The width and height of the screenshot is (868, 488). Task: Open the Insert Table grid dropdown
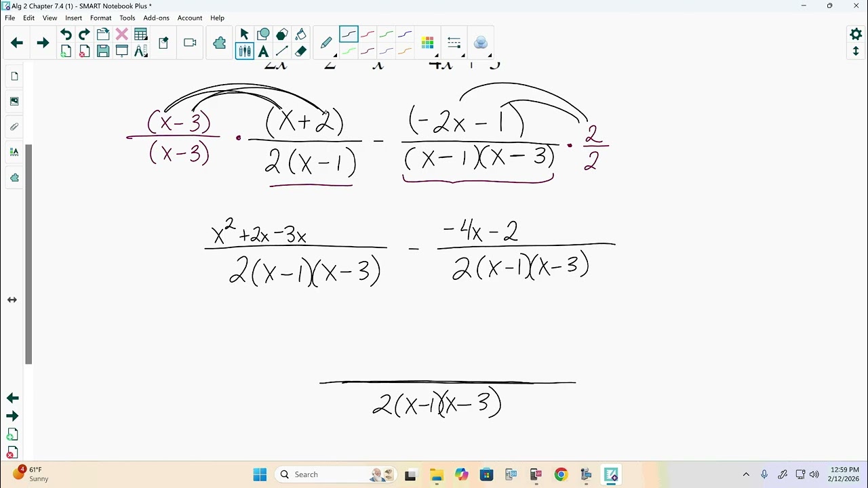pyautogui.click(x=141, y=35)
